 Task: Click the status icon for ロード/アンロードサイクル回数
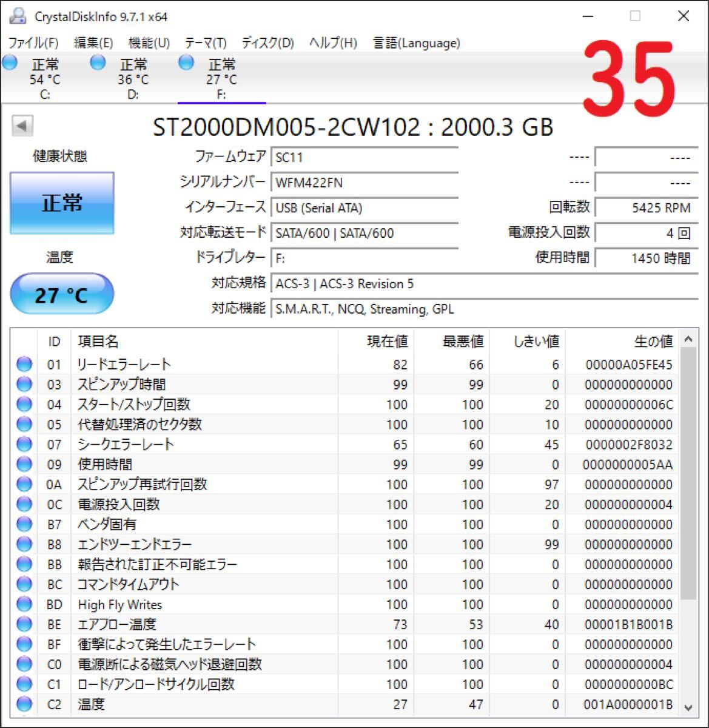pyautogui.click(x=24, y=684)
